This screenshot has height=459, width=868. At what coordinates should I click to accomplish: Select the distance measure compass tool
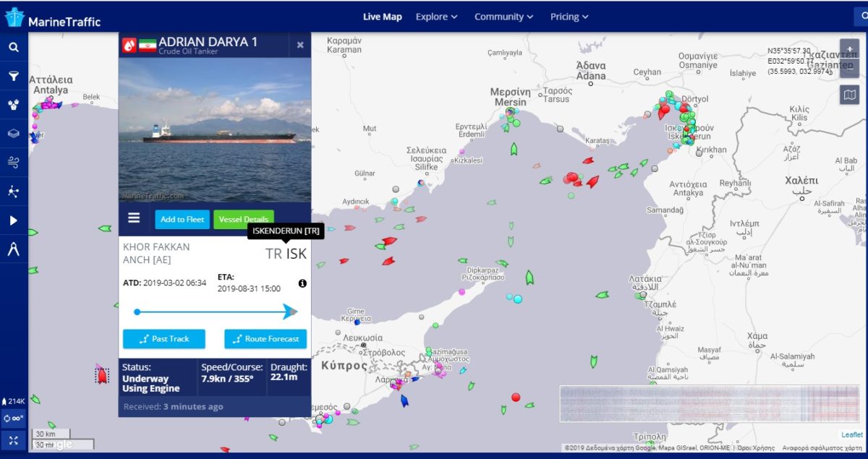tap(14, 249)
